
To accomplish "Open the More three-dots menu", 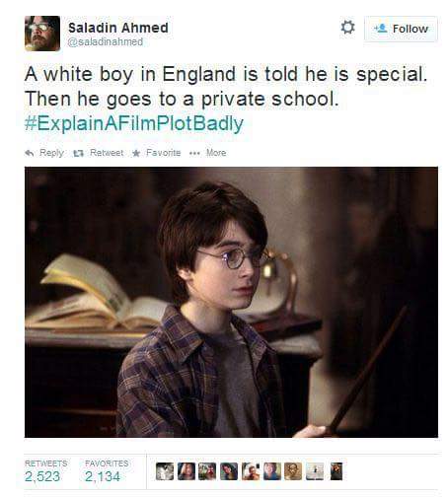I will tap(194, 153).
